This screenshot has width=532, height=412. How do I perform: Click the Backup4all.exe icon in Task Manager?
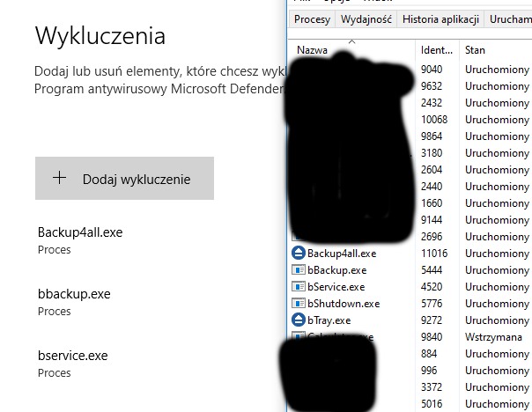pos(299,254)
